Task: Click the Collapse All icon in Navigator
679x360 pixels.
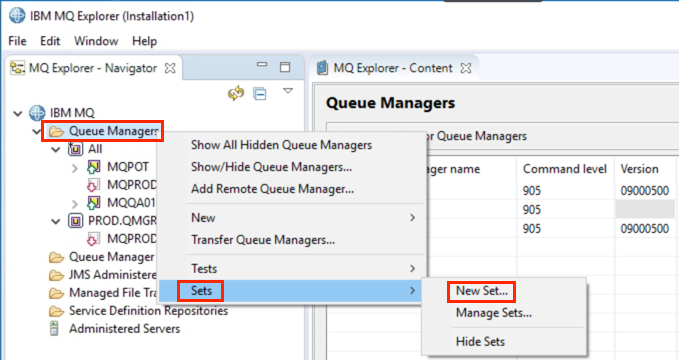Action: [x=260, y=94]
